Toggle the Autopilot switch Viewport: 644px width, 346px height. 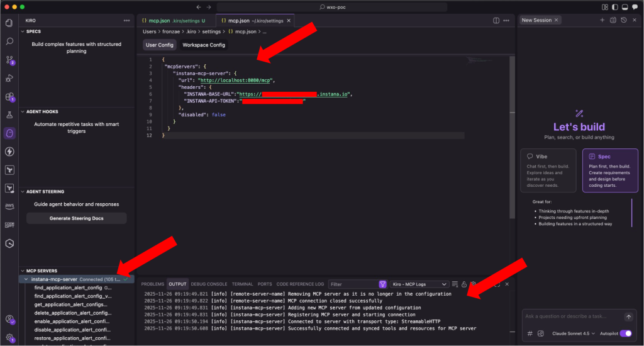point(626,333)
